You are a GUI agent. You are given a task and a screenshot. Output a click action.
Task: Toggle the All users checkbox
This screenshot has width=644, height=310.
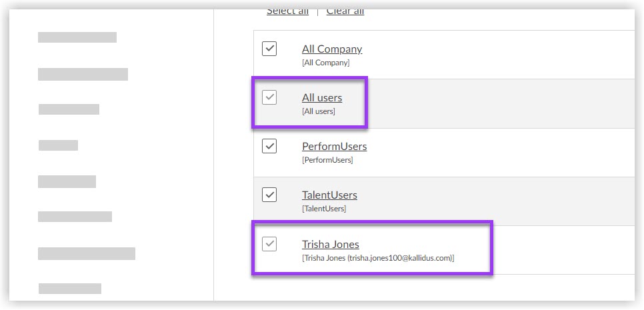269,97
